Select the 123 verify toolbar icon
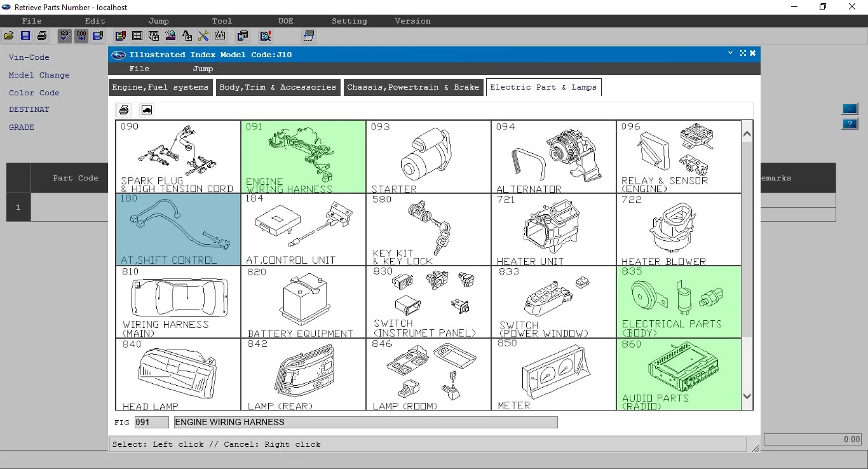The width and height of the screenshot is (868, 469). click(x=65, y=36)
